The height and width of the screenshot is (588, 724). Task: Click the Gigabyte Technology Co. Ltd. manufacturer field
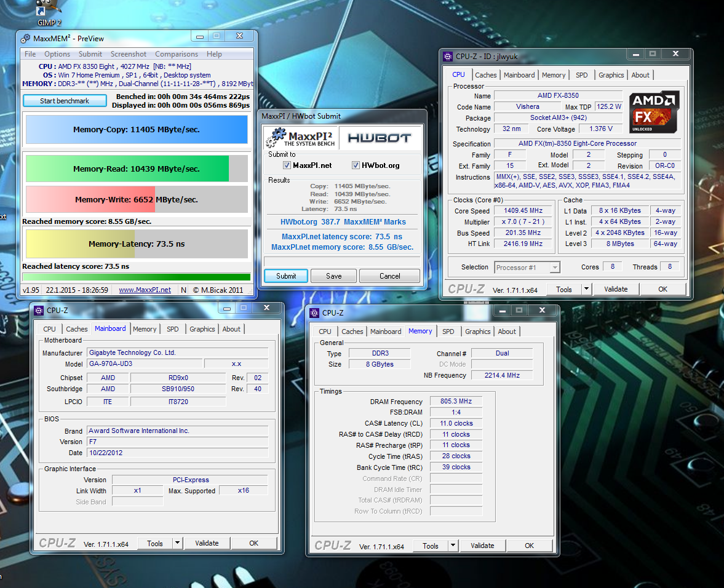pos(177,352)
